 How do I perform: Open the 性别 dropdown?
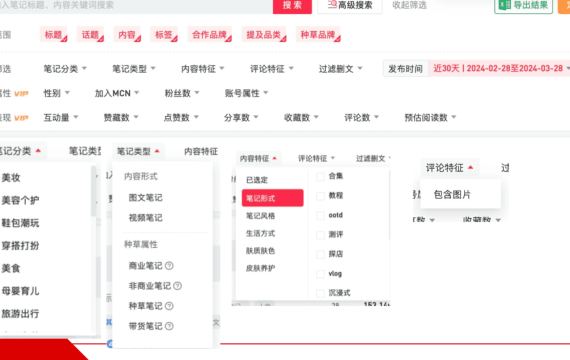(x=56, y=93)
